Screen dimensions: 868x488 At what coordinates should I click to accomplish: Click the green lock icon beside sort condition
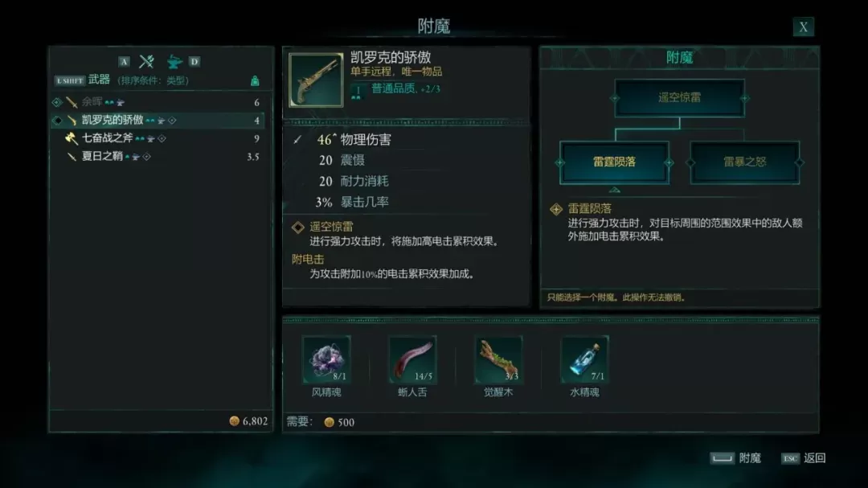(x=255, y=81)
